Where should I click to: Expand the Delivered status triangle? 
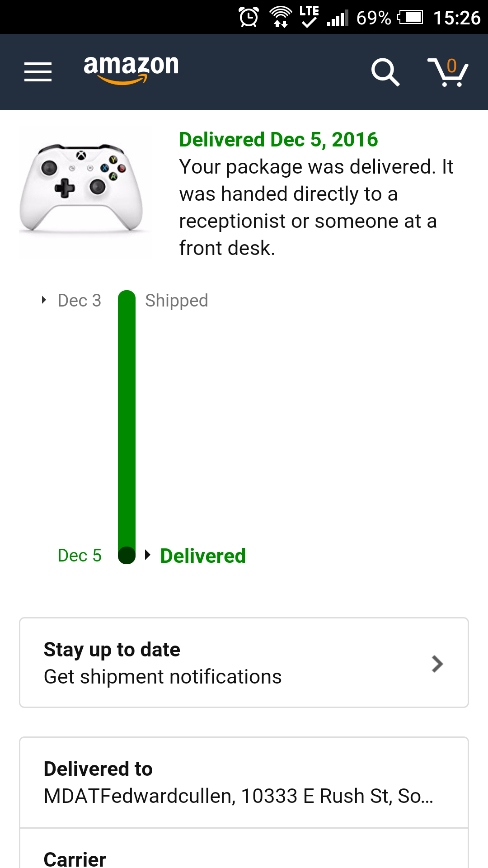pos(147,555)
